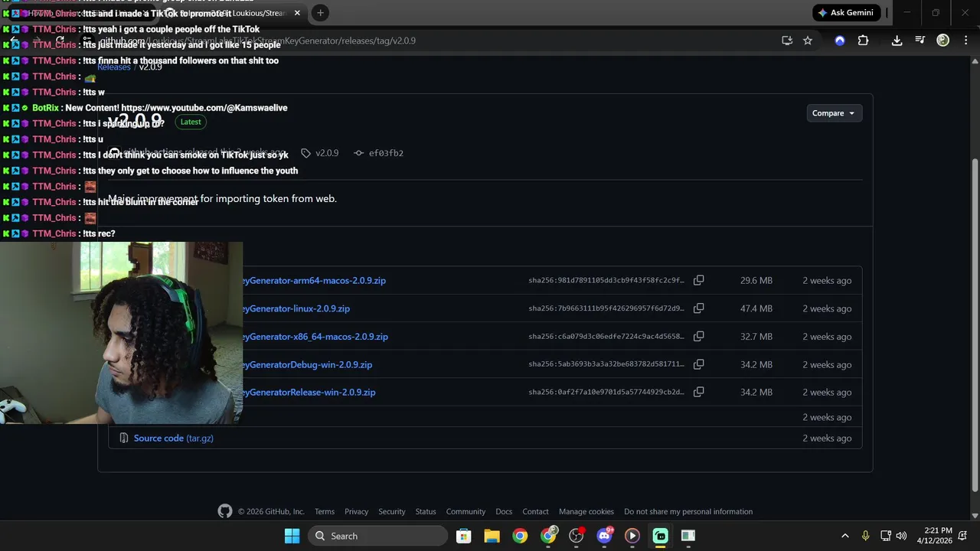Open Discord from taskbar
This screenshot has width=980, height=551.
(604, 536)
